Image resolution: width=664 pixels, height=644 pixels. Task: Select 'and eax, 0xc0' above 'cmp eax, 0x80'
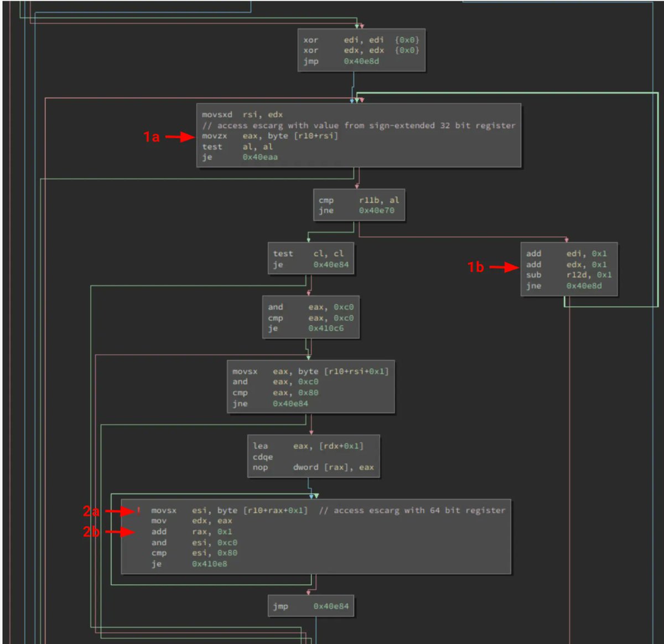click(276, 382)
